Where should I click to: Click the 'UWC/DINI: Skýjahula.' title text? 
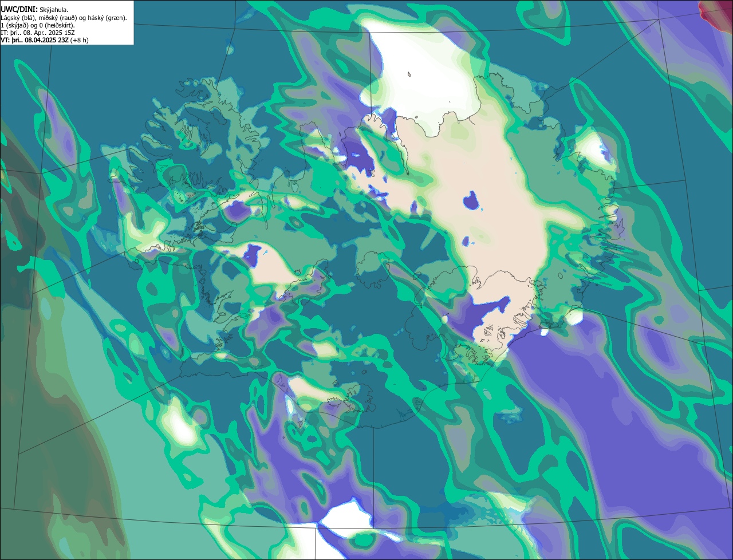pyautogui.click(x=34, y=10)
